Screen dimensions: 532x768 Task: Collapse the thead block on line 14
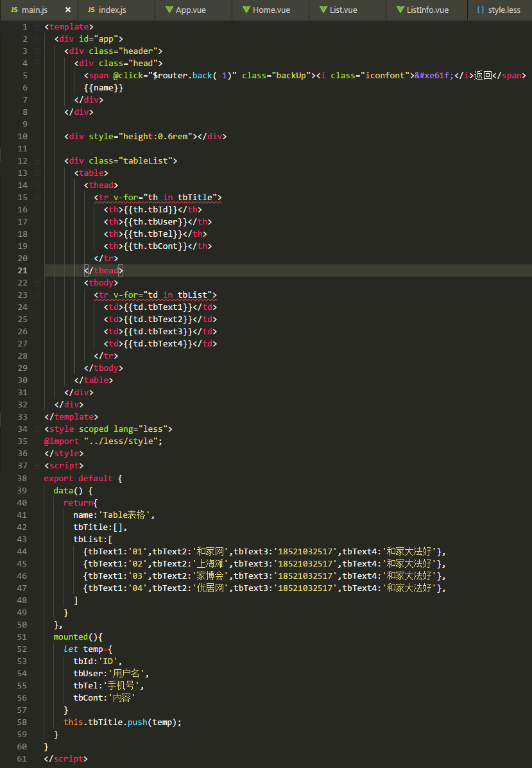pyautogui.click(x=37, y=185)
